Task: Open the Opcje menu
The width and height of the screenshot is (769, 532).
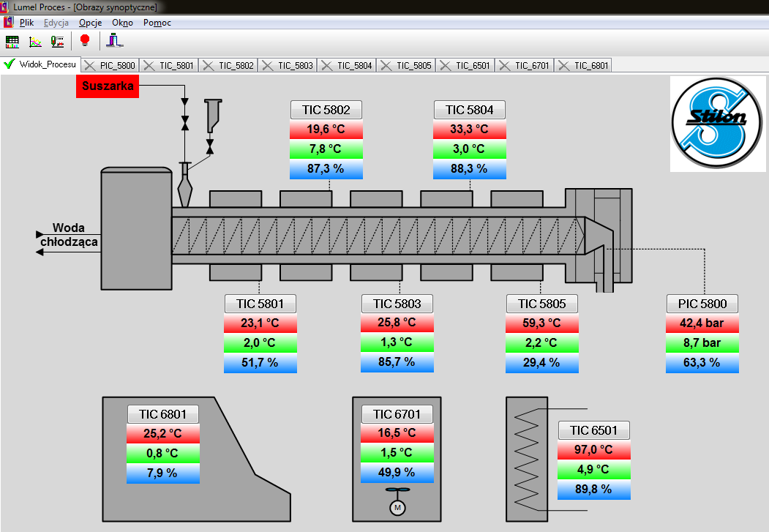Action: (90, 23)
